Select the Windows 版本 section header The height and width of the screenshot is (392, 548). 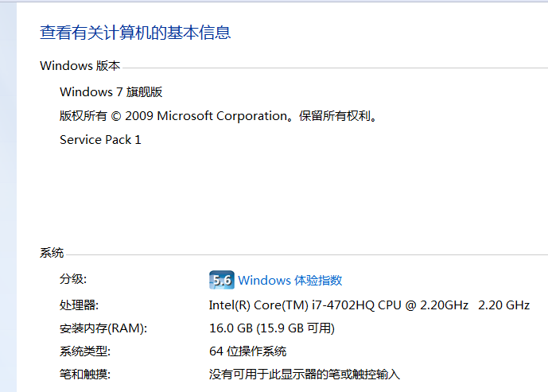click(80, 65)
